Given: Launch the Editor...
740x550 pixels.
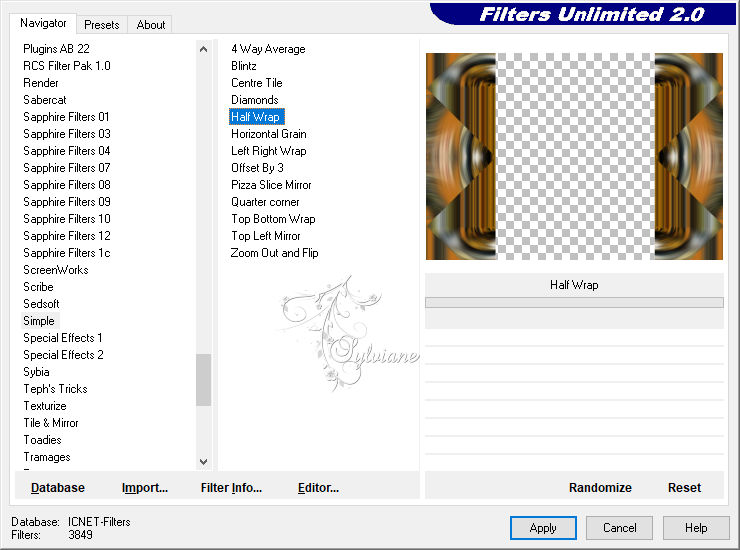Looking at the screenshot, I should [318, 488].
